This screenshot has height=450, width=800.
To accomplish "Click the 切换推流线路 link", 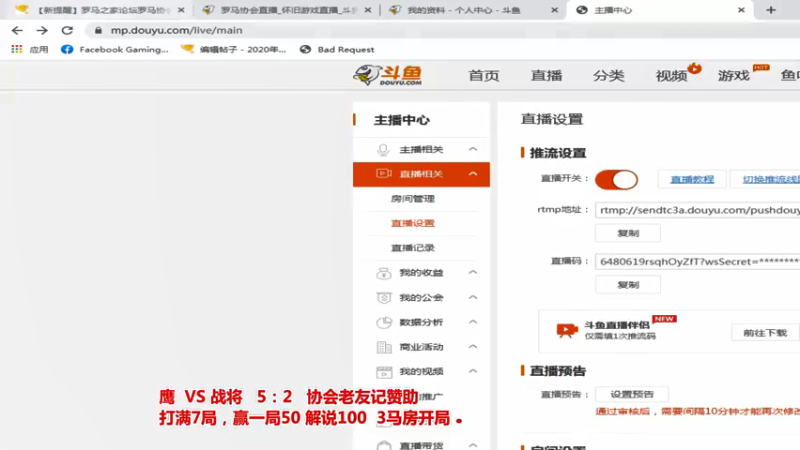I will (770, 180).
